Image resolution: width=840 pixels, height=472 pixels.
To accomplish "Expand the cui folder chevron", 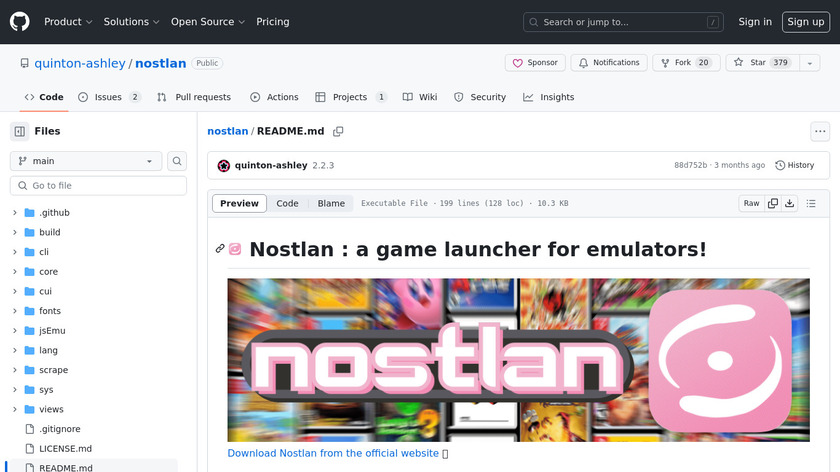I will coord(15,291).
